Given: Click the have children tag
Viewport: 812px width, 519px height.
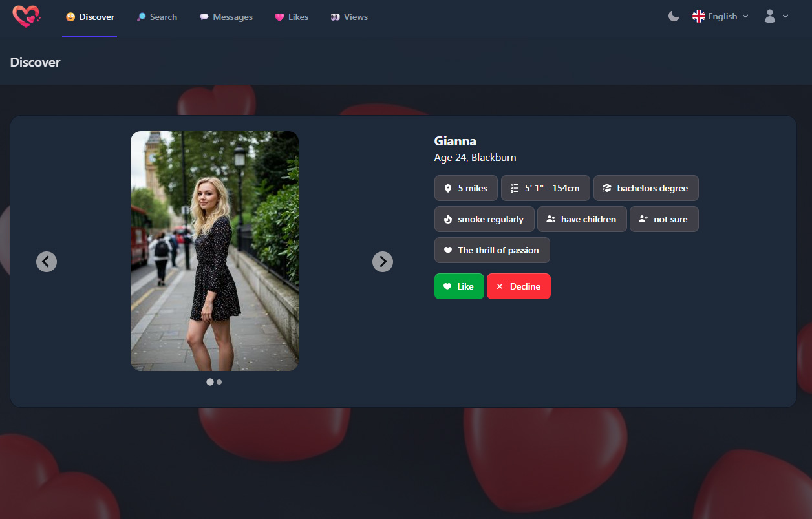Looking at the screenshot, I should 582,219.
